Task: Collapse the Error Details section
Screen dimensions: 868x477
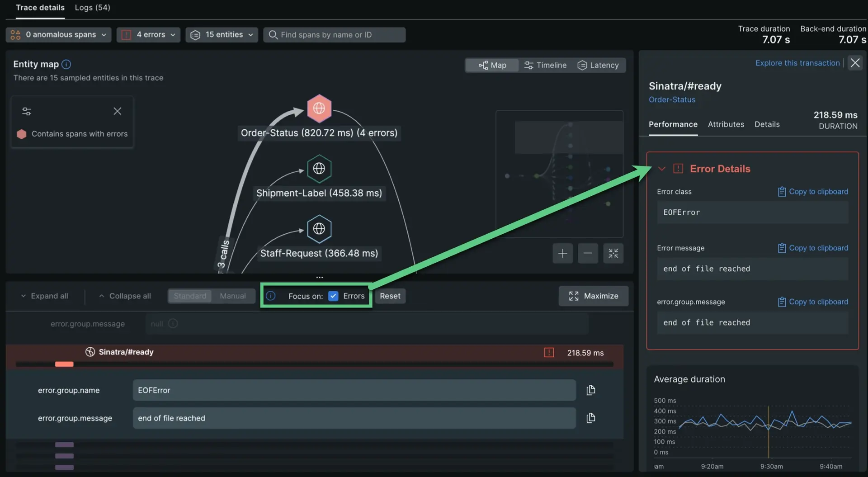Action: 662,169
